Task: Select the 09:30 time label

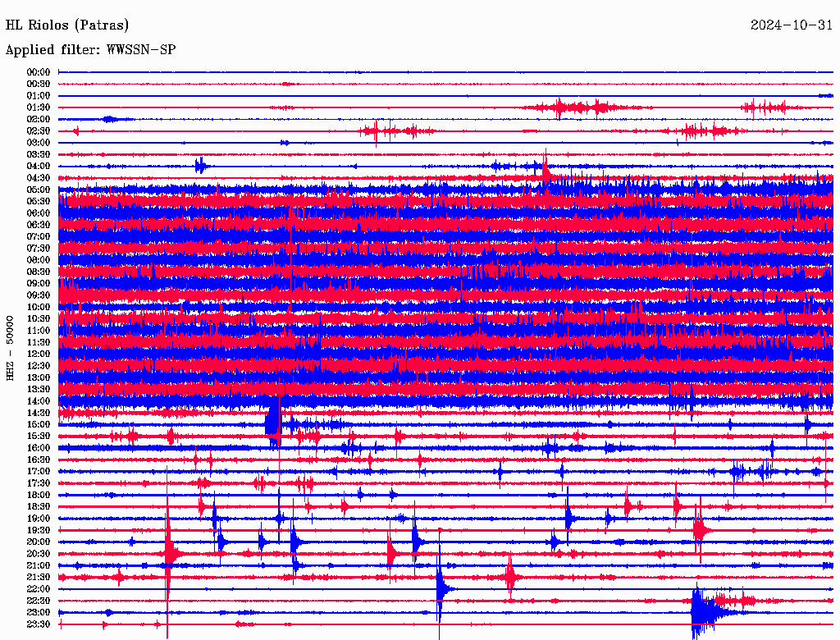Action: pos(39,295)
